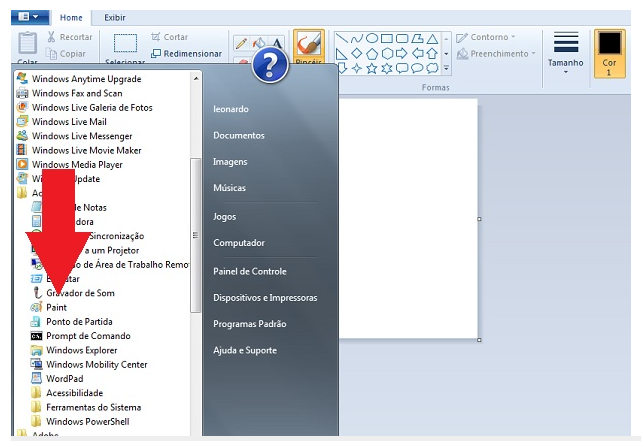
Task: Click the blue help question mark icon
Action: tap(270, 65)
